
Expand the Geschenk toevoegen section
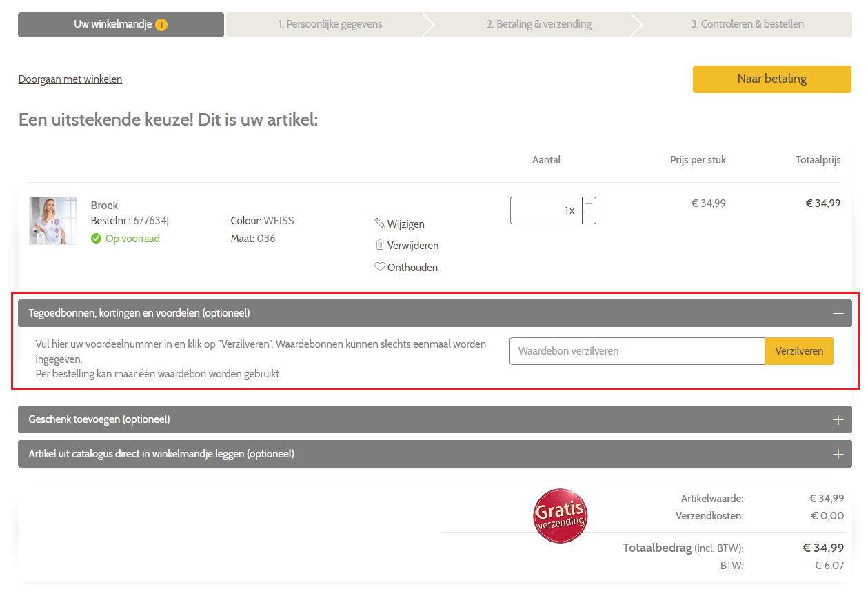pos(838,419)
